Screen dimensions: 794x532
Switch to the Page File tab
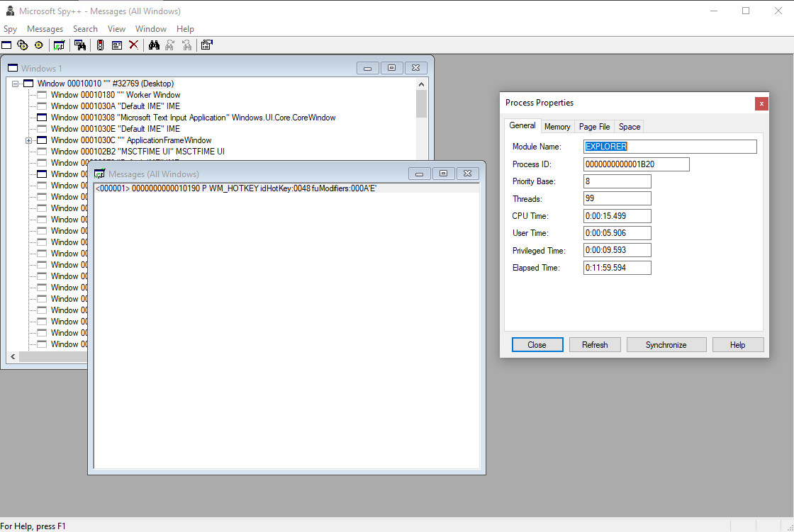coord(595,127)
